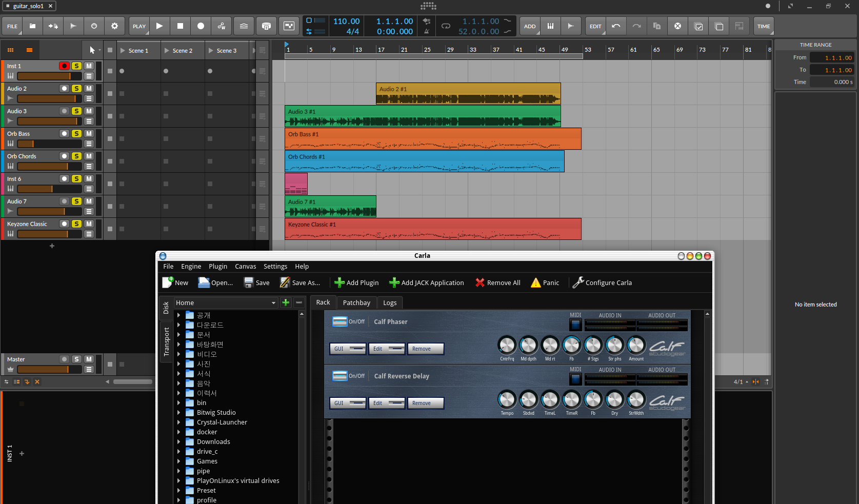Select the Audio 2 #1 clip
This screenshot has width=859, height=504.
point(468,93)
